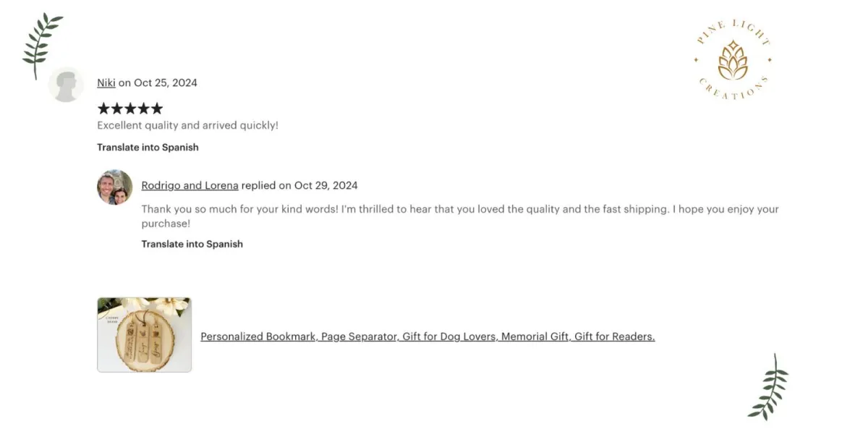Select the second star of the rating

click(116, 109)
